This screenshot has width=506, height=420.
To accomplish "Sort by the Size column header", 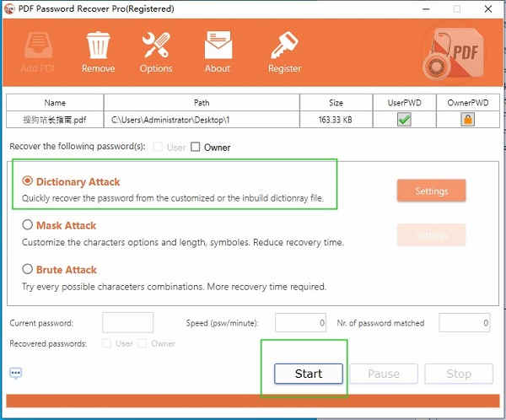I will [x=336, y=103].
